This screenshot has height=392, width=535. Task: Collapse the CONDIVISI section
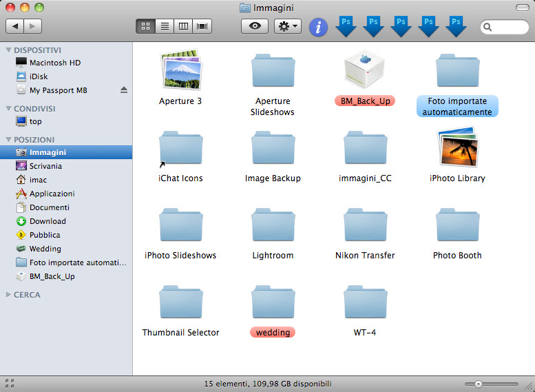(8, 109)
